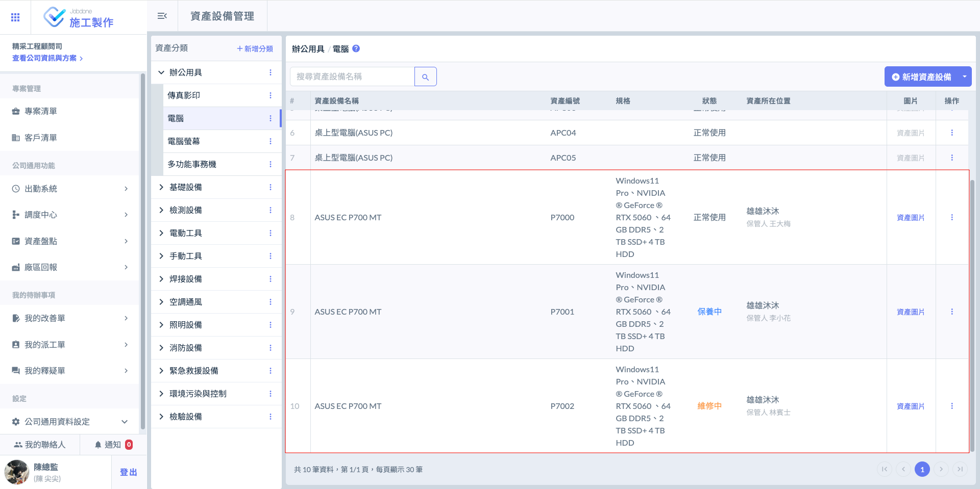This screenshot has width=980, height=489.
Task: Expand the 電動工具 category
Action: [x=161, y=233]
